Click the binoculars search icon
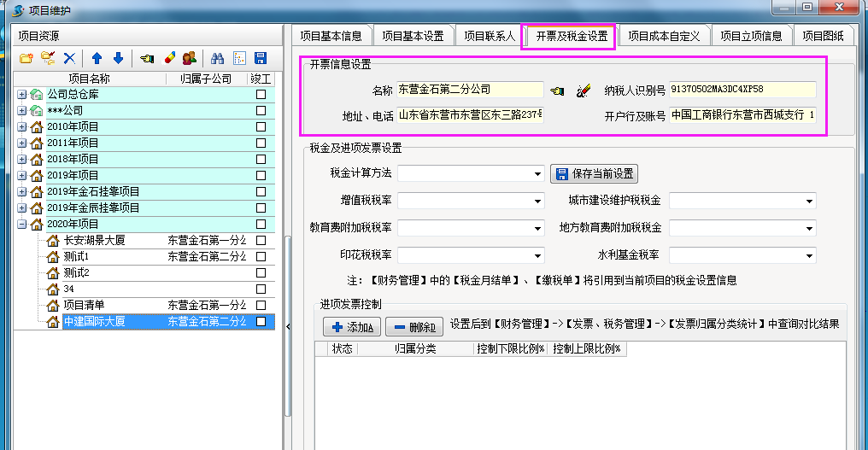Viewport: 868px width, 450px height. coord(217,58)
